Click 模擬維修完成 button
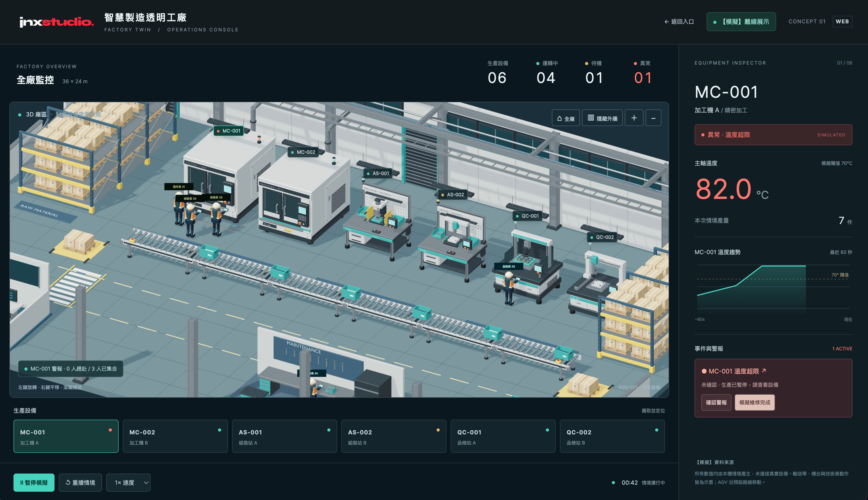868x500 pixels. 755,402
